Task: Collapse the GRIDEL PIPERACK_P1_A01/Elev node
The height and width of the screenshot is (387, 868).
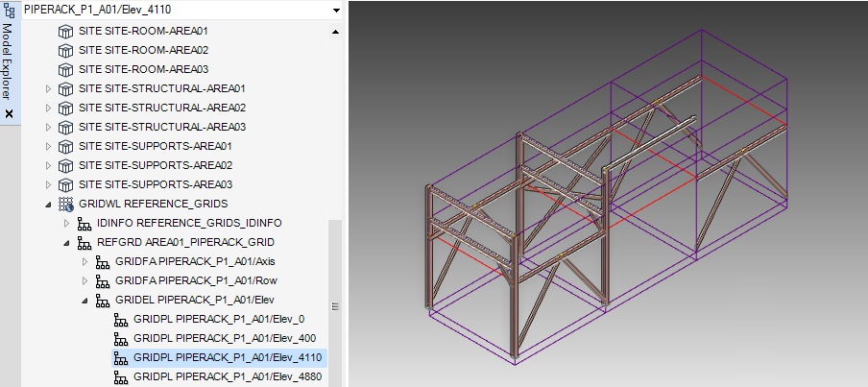Action: point(85,300)
